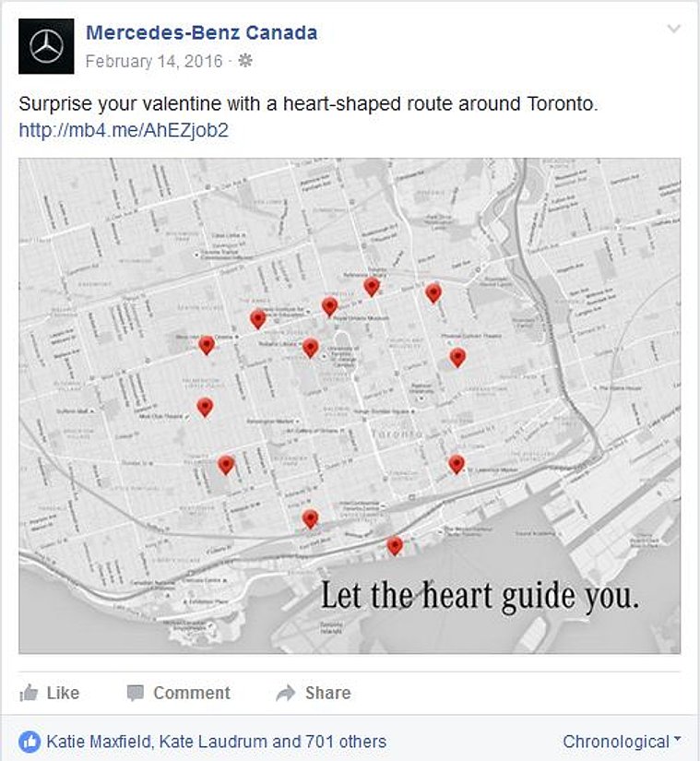Click the Chronological dropdown arrow
The width and height of the screenshot is (700, 761).
coord(677,739)
